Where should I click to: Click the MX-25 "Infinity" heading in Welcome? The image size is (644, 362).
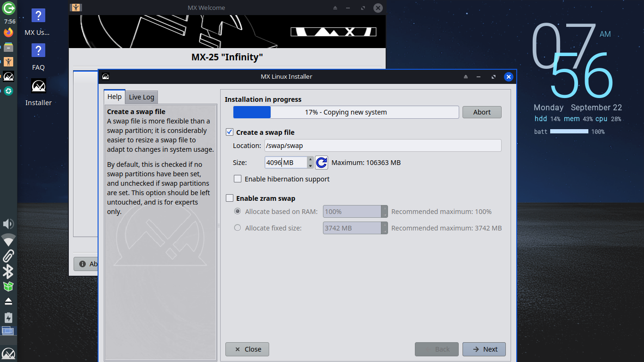click(227, 58)
